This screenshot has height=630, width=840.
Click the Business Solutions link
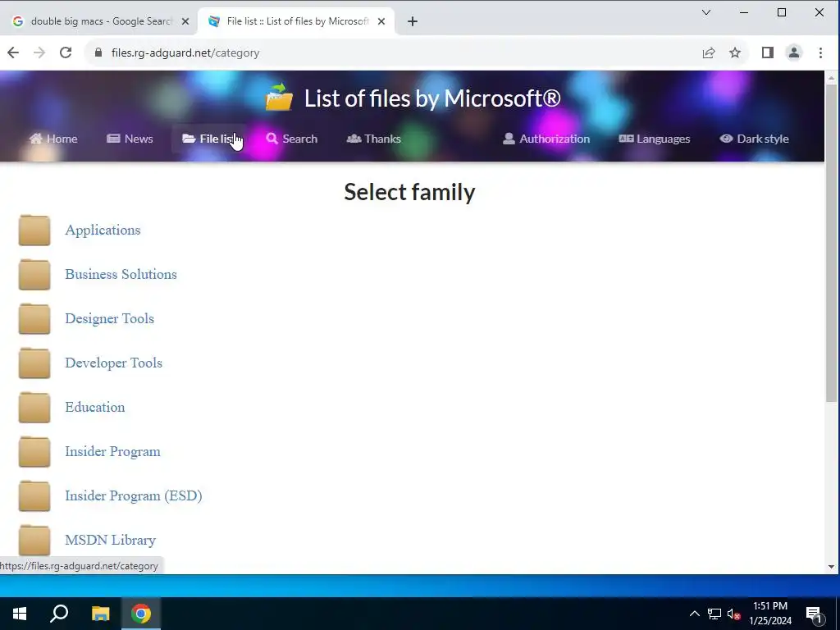tap(121, 274)
